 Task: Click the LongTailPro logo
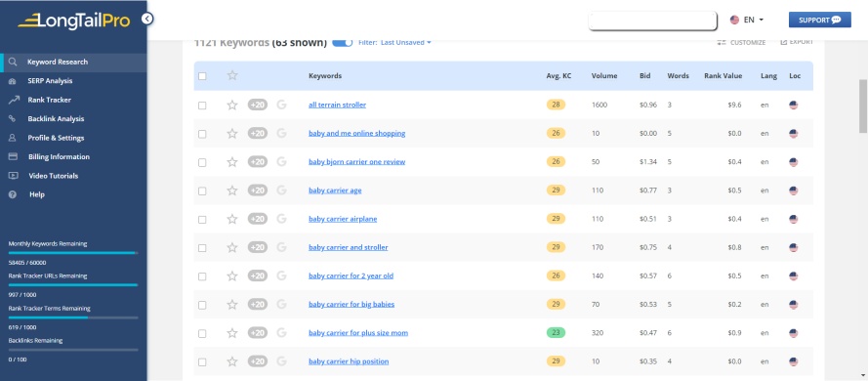(73, 21)
